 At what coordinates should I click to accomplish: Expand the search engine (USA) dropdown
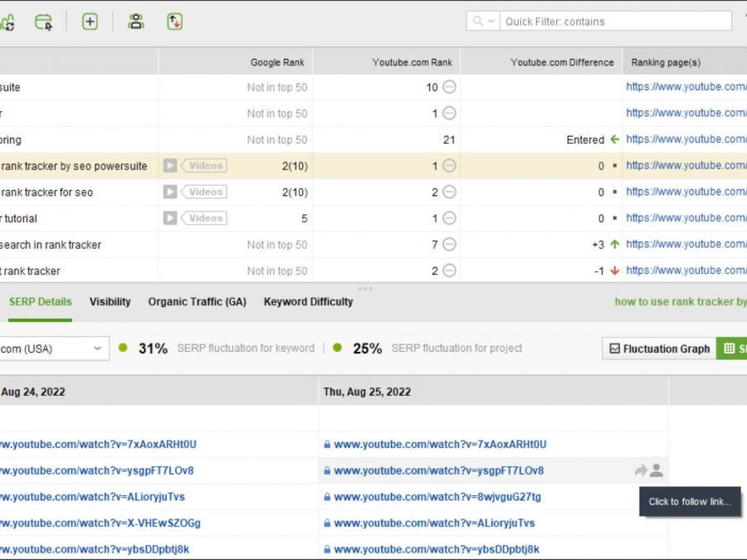97,348
